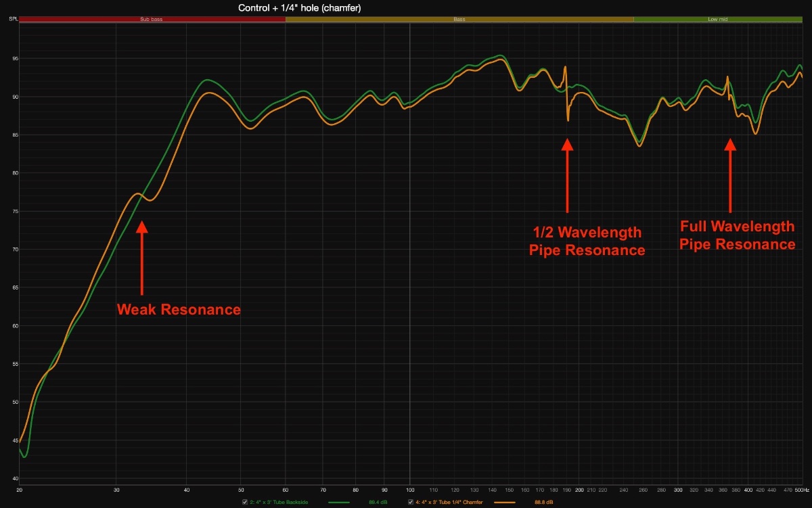This screenshot has width=812, height=508.
Task: Uncheck the 4" x 3' Tube Backside trace checkbox
Action: click(x=245, y=502)
